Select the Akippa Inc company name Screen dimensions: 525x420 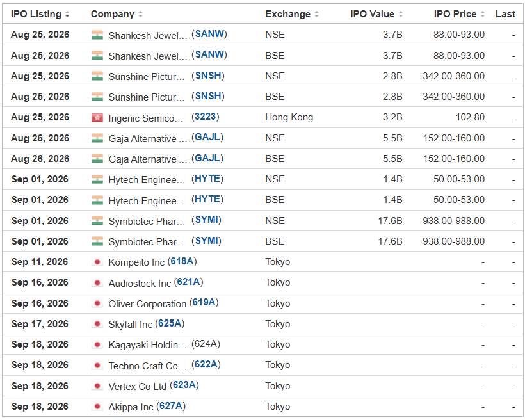[131, 407]
